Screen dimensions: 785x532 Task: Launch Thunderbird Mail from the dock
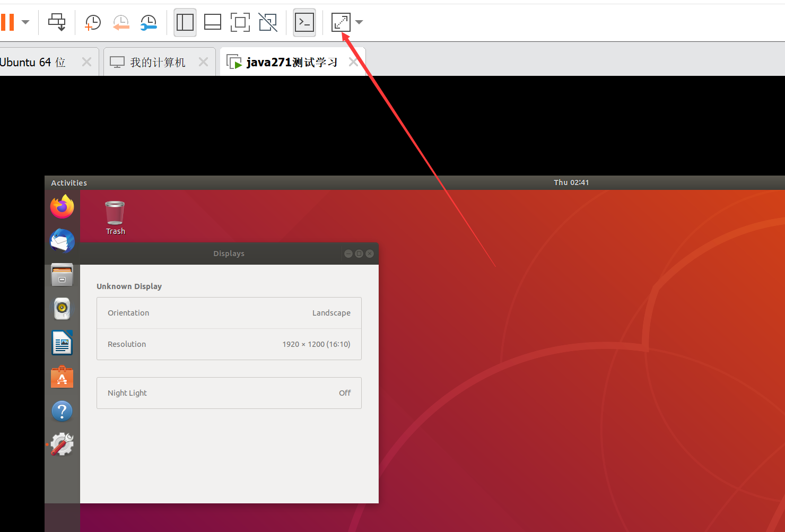pyautogui.click(x=62, y=240)
